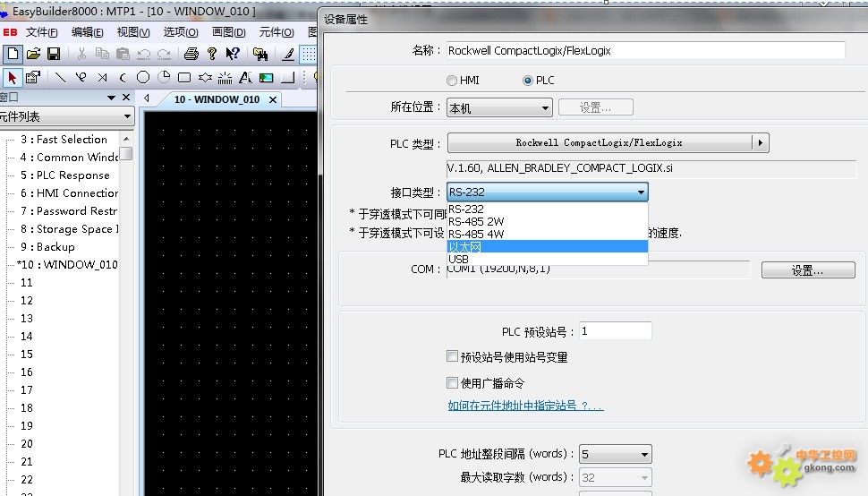Open the station number help link
The image size is (868, 496).
coord(525,406)
